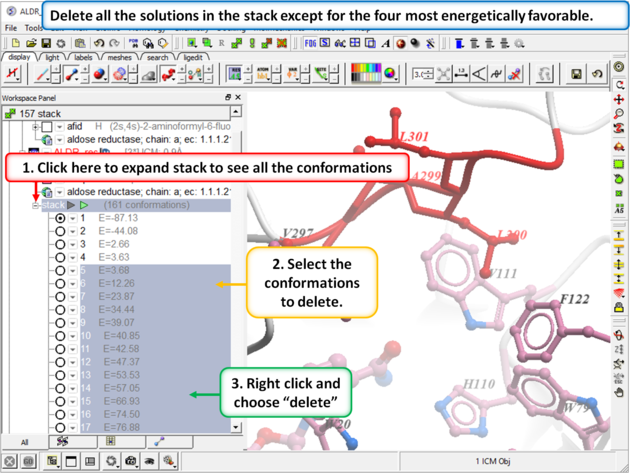The width and height of the screenshot is (630, 473).
Task: Click the glasses stereo view icon
Action: point(340,43)
